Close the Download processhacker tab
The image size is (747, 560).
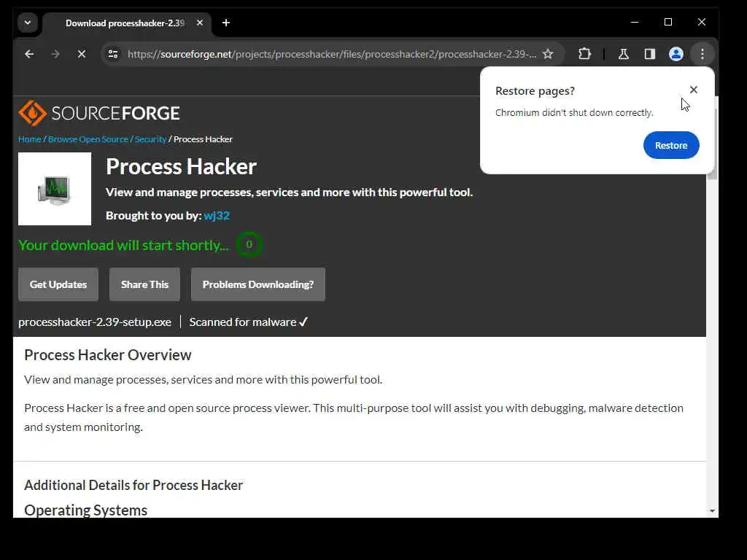(200, 23)
